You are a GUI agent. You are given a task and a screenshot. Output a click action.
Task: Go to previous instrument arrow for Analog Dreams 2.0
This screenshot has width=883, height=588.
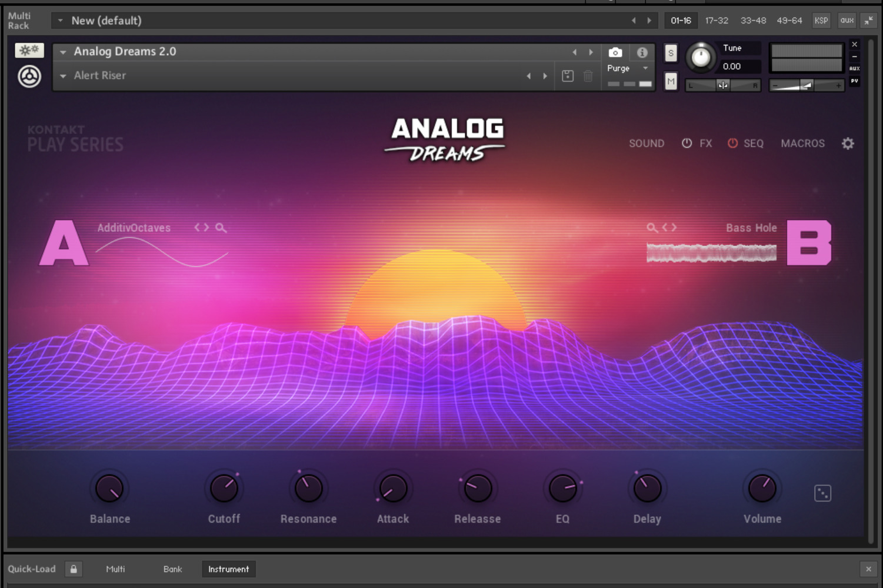coord(575,52)
